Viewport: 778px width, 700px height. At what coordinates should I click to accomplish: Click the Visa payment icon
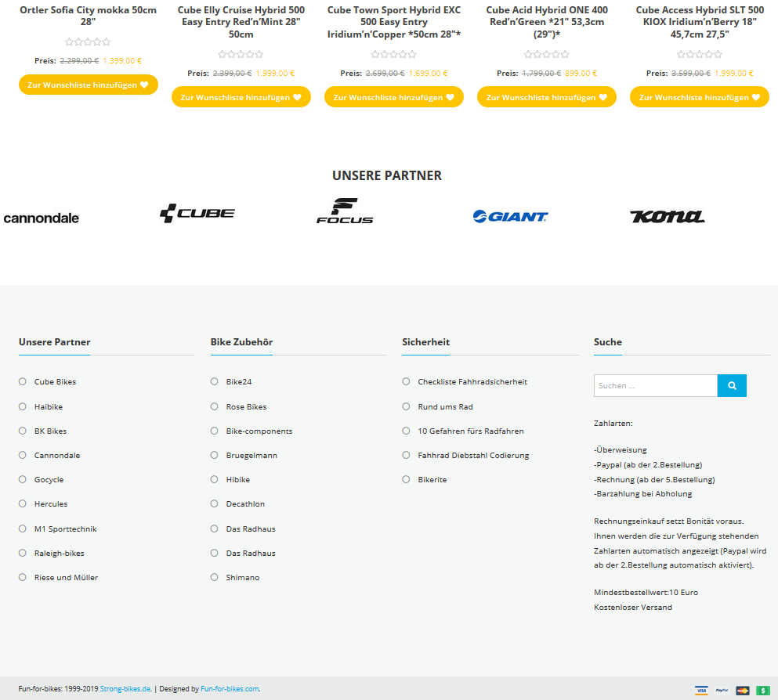pos(701,690)
